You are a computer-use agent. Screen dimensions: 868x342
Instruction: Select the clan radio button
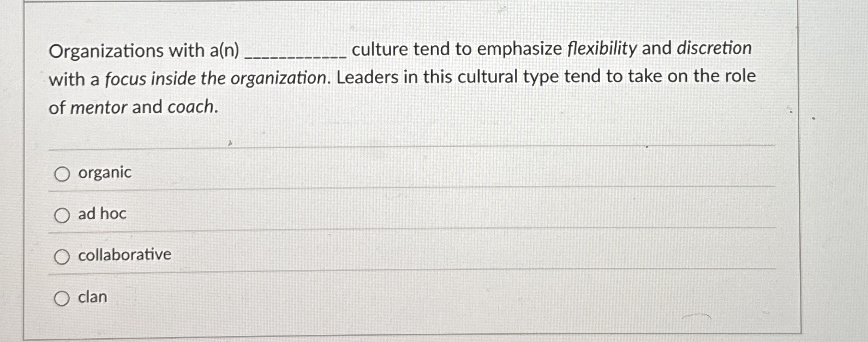click(62, 298)
